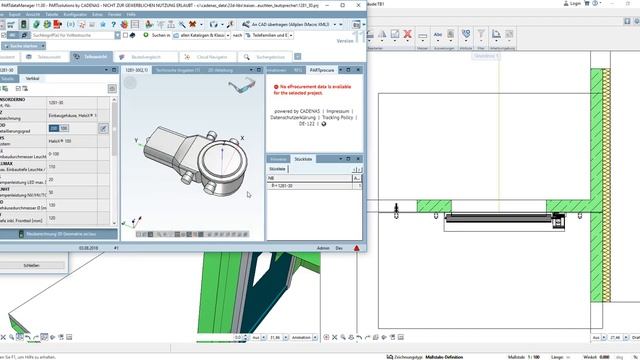Viewport: 640px width, 360px height.
Task: Click the binoculars search mode icon
Action: point(24,36)
